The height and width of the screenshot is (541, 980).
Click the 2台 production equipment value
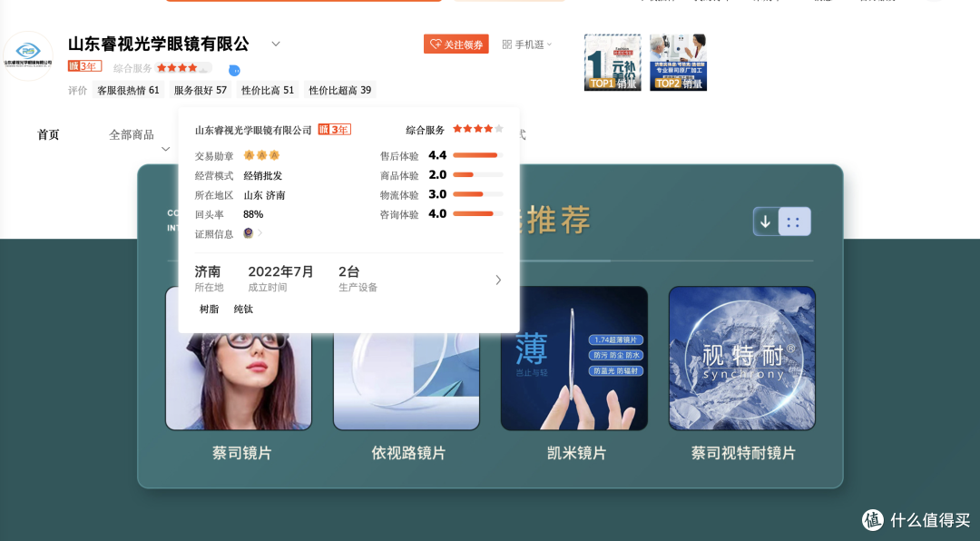[348, 271]
